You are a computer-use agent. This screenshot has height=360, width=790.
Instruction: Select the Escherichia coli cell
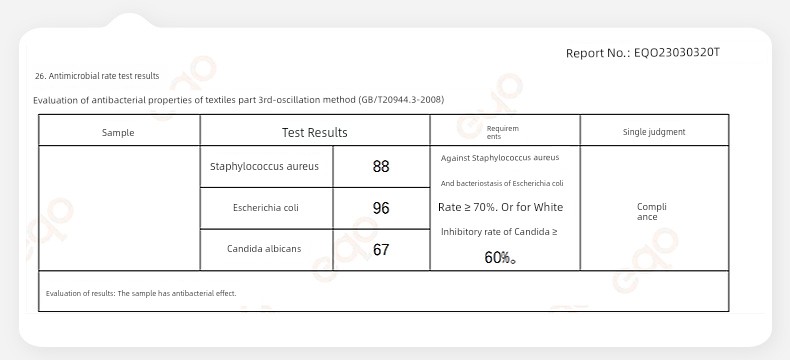pyautogui.click(x=266, y=207)
